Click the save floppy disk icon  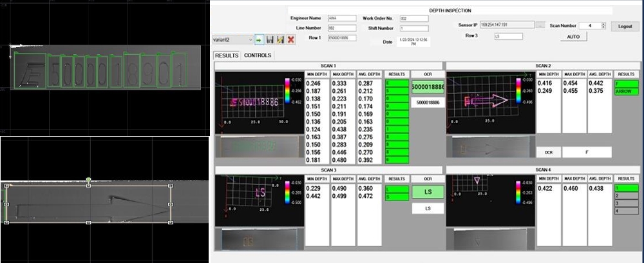tap(270, 40)
